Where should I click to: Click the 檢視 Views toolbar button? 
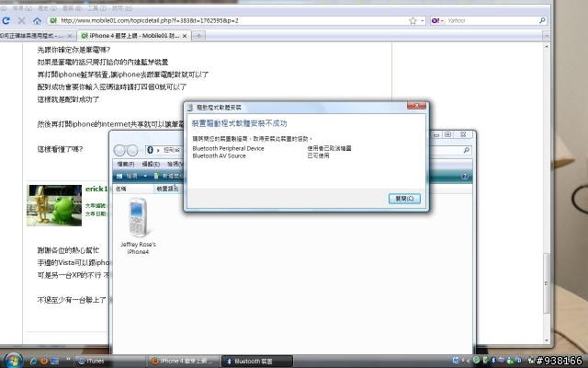pos(128,176)
